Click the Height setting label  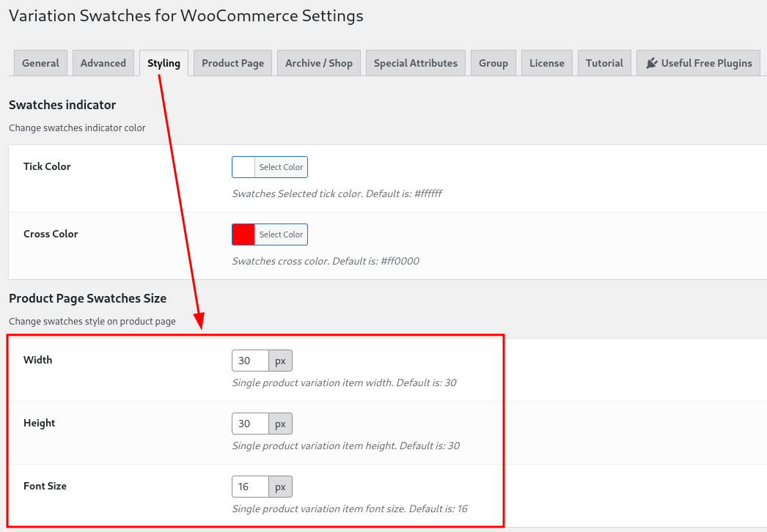39,423
